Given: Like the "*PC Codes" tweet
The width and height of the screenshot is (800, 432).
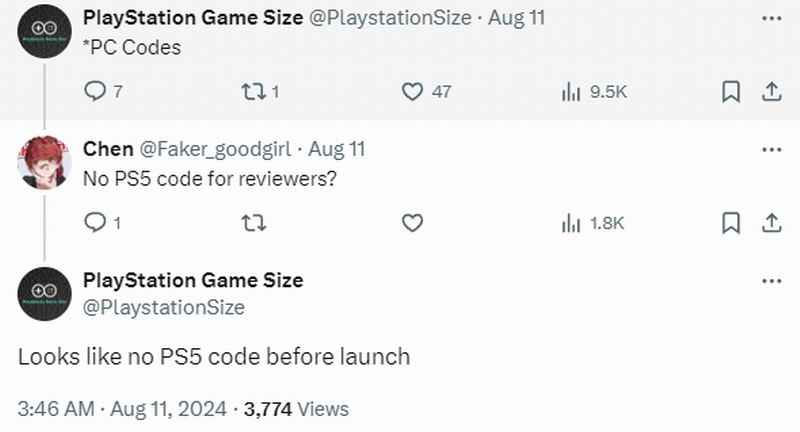Looking at the screenshot, I should click(412, 91).
